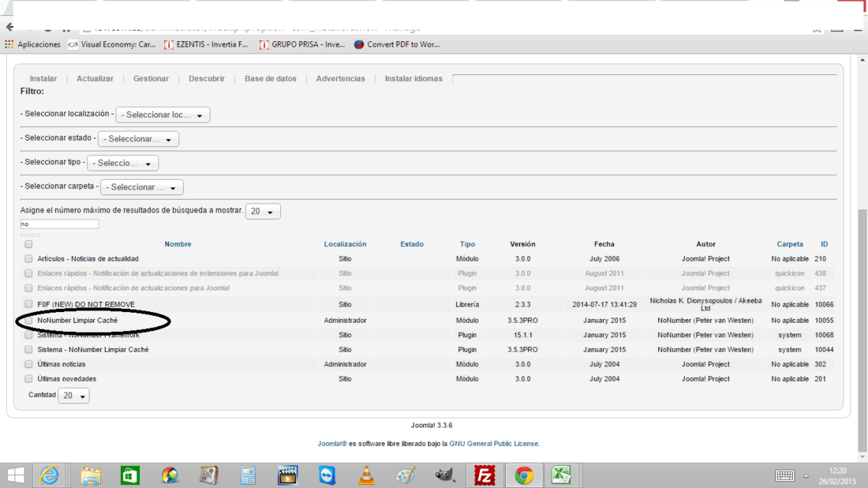
Task: Open the GNU General Public License link
Action: point(494,444)
